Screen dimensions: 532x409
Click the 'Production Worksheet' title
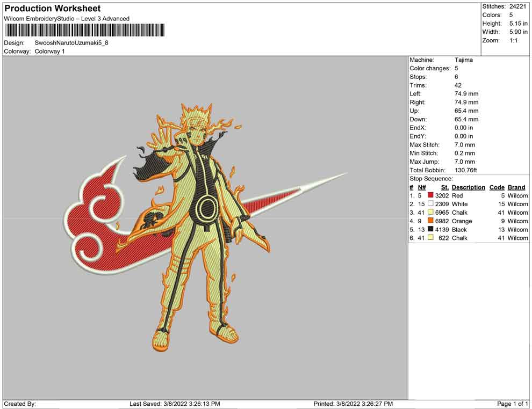(53, 9)
